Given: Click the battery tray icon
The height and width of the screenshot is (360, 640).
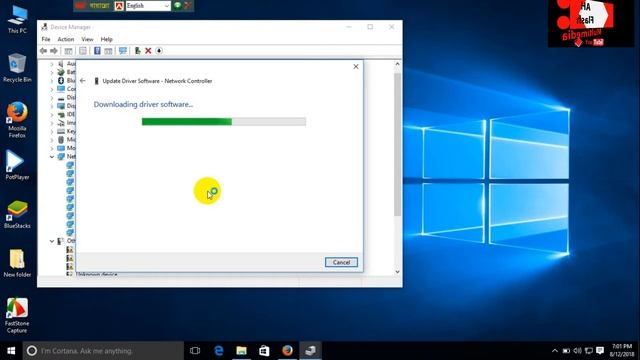Looking at the screenshot, I should pos(566,351).
